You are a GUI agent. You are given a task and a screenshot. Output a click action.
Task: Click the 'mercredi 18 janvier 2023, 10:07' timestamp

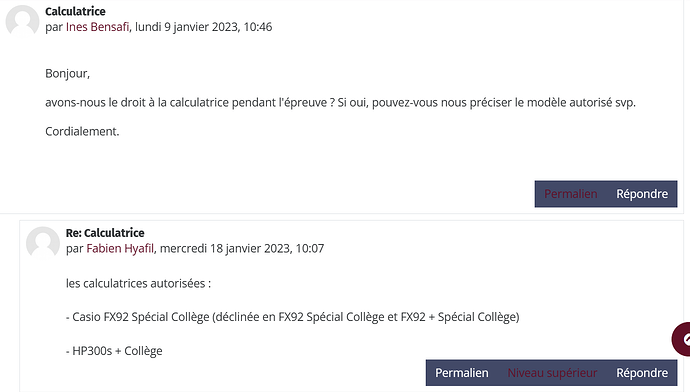pos(242,249)
